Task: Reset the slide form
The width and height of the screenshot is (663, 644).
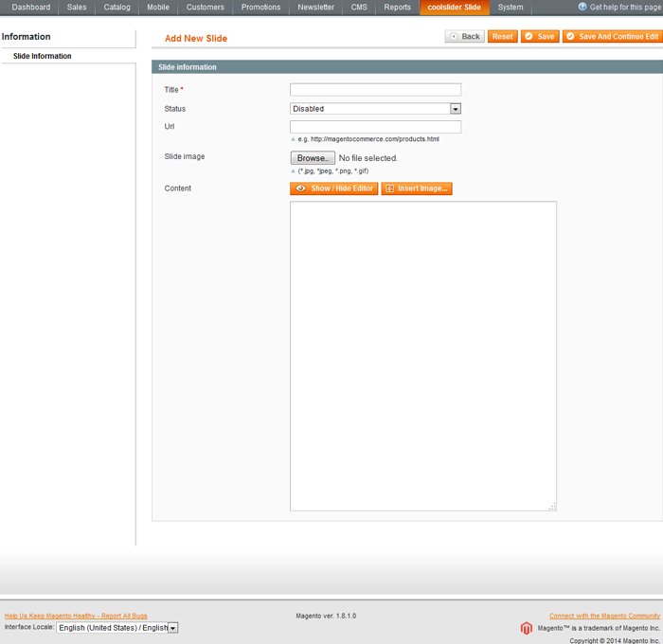Action: 502,36
